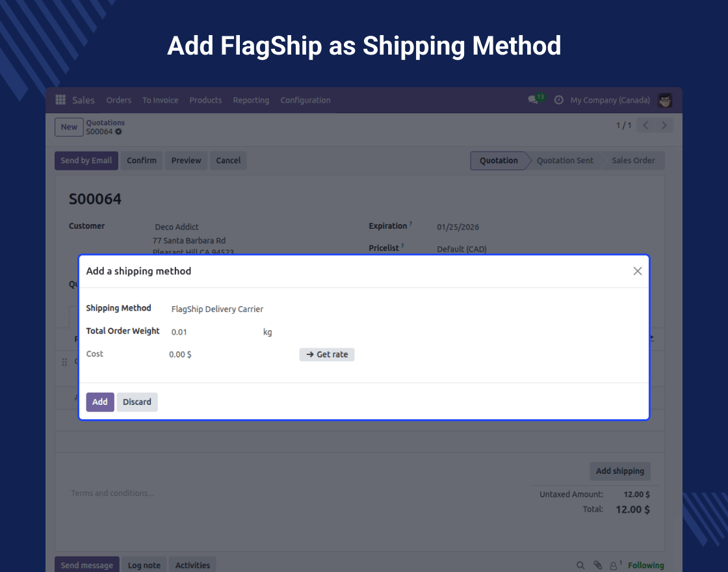
Task: Open the apps grid menu icon
Action: pos(60,100)
